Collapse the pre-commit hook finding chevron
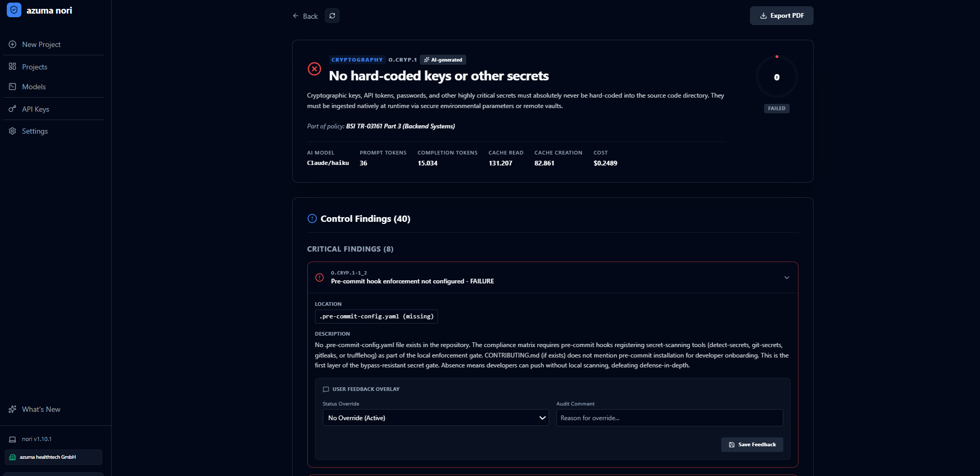Image resolution: width=980 pixels, height=476 pixels. click(787, 278)
